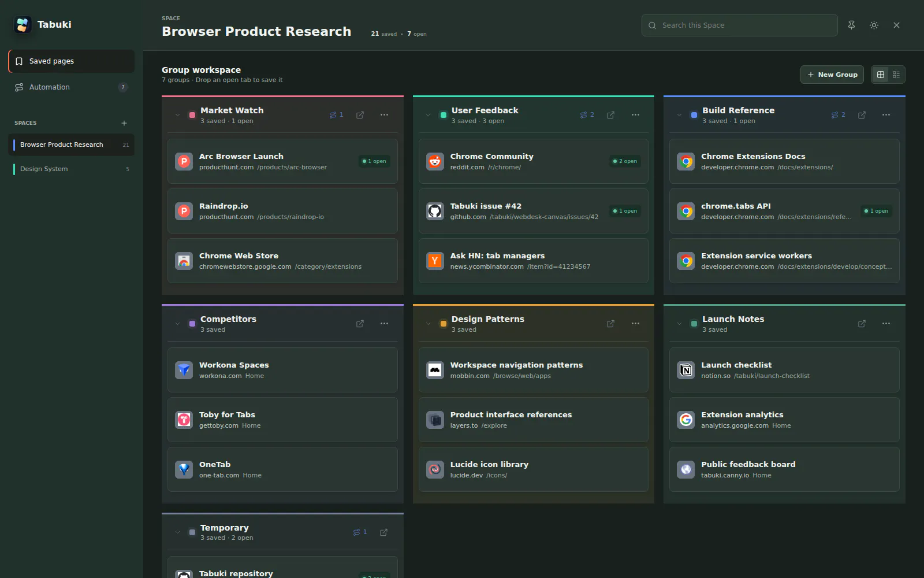View the Market Watch automation rule badge
Screen dimensions: 924x578
337,115
